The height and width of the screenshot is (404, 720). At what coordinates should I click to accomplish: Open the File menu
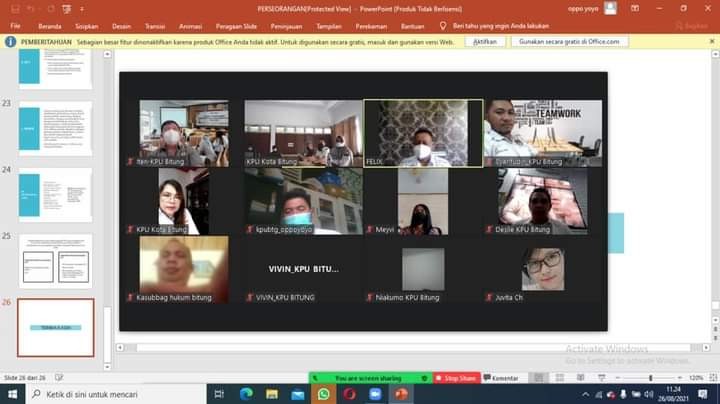[x=15, y=25]
